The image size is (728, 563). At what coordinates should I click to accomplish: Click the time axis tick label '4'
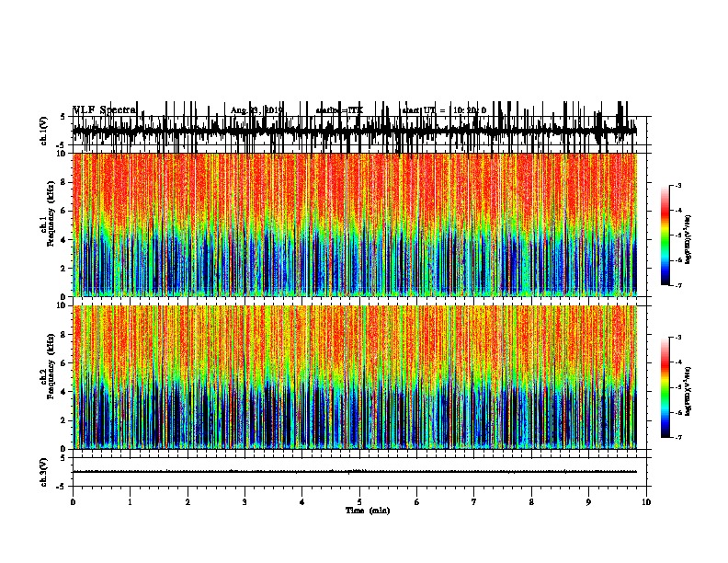302,502
